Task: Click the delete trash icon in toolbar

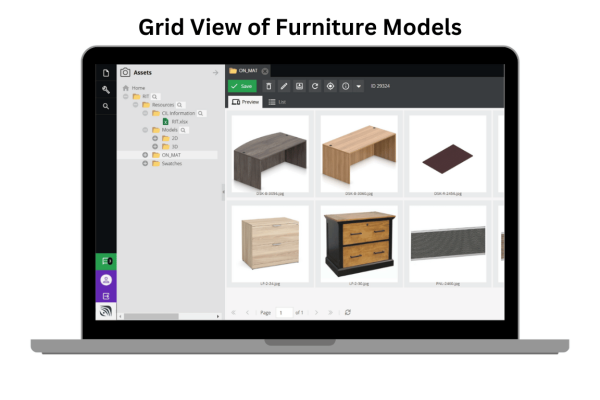Action: (x=268, y=86)
